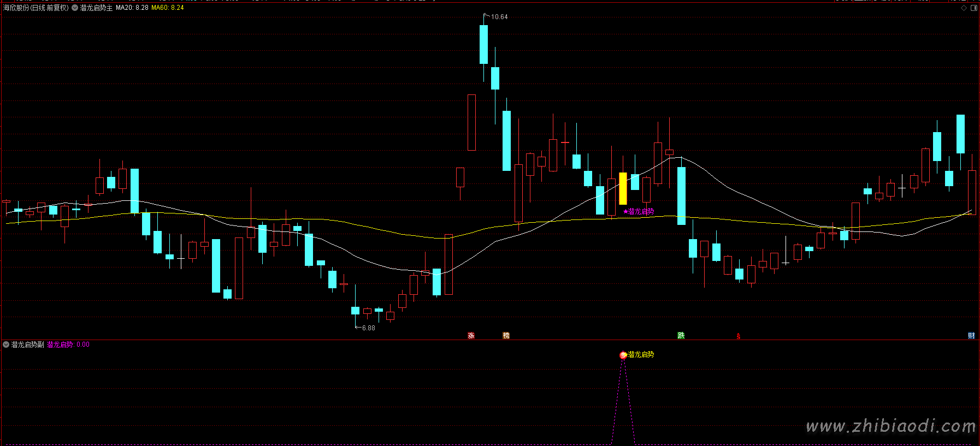Viewport: 980px width, 446px height.
Task: Click the magenta 潜龙启势 0.00 value in sub-chart header
Action: tap(68, 344)
